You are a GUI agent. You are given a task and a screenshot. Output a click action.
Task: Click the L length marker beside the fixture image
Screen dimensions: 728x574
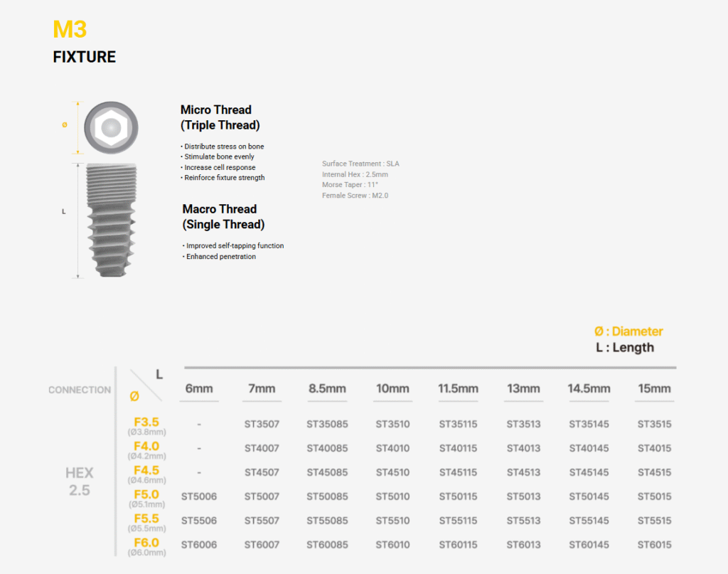(x=64, y=212)
